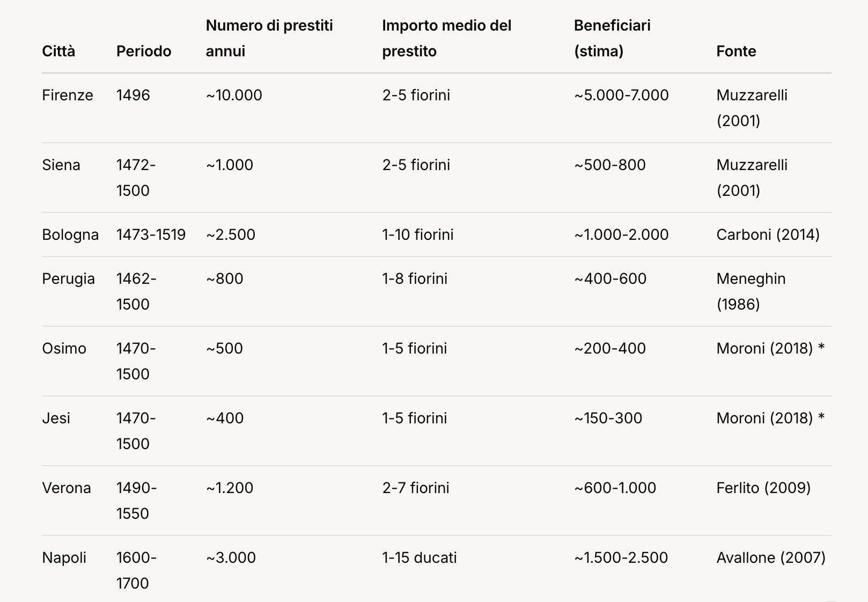Click the Importo medio del prestito header
Screen dimensions: 868x602
[x=446, y=38]
